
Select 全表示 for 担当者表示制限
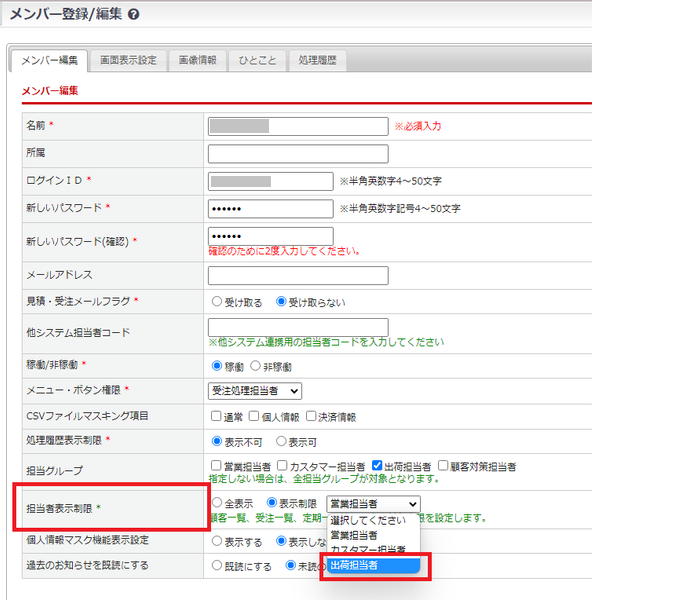click(x=217, y=504)
